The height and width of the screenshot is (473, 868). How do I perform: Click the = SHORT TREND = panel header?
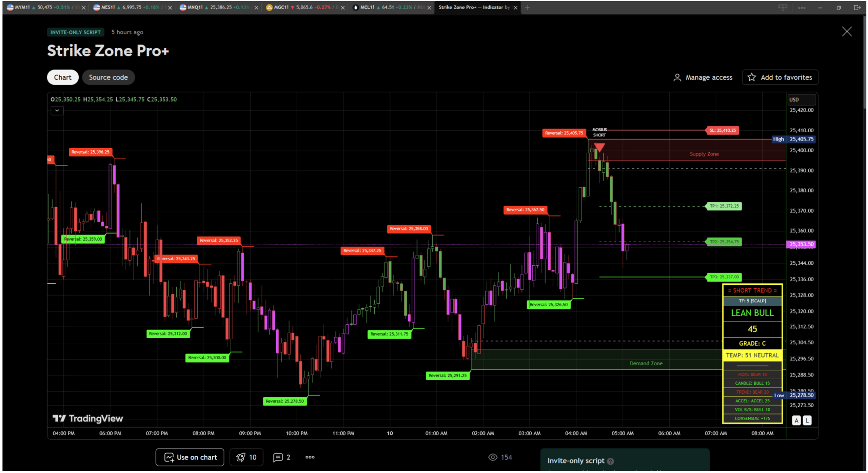coord(752,290)
